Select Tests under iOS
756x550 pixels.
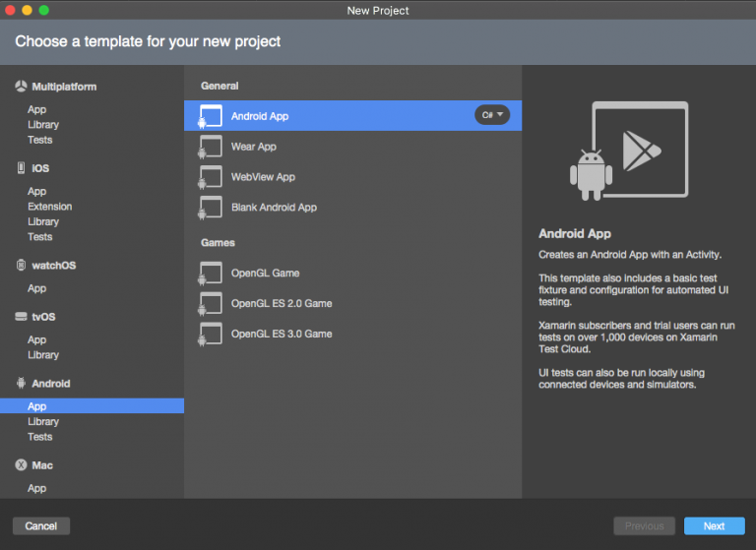click(40, 237)
